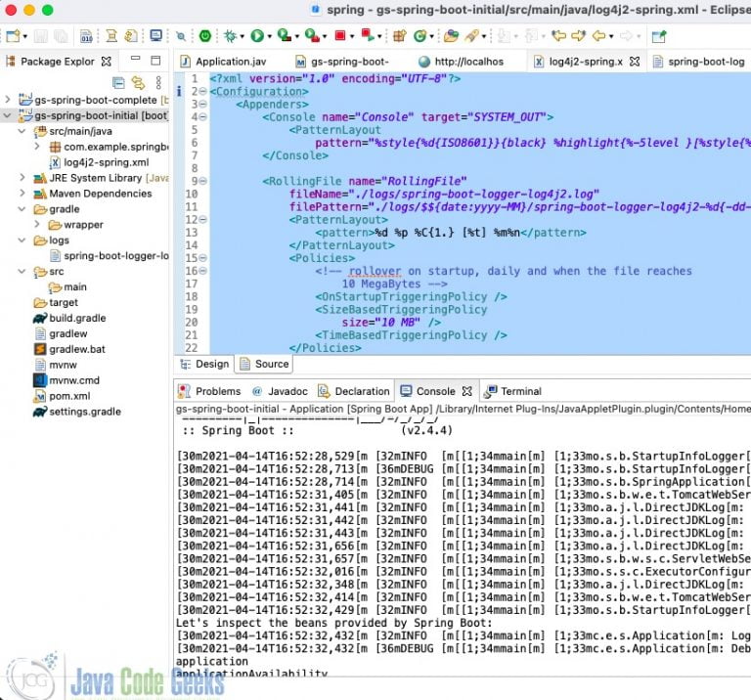Click the New wizard toolbar icon

pos(14,36)
